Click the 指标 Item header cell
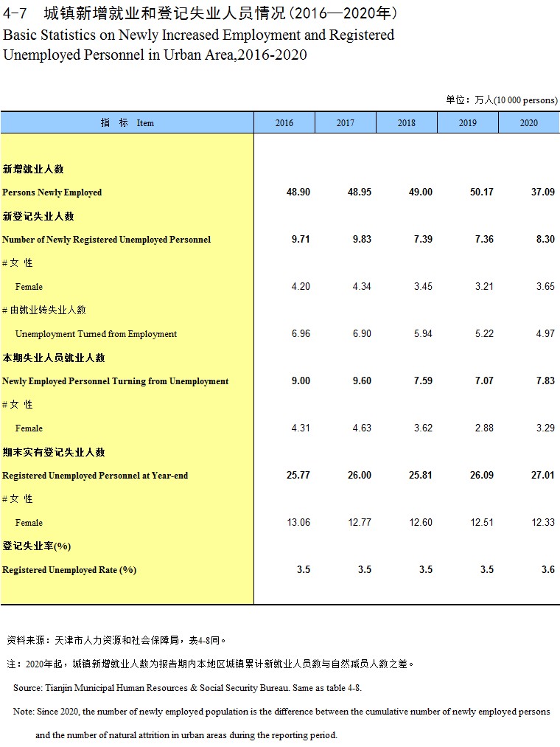This screenshot has height=747, width=560. 127,122
